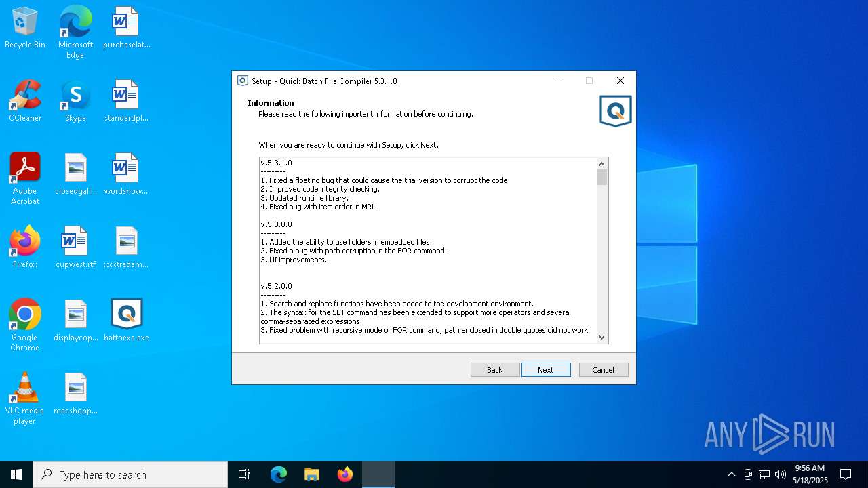Select the macshopp... image file
The height and width of the screenshot is (488, 868).
coord(75,394)
